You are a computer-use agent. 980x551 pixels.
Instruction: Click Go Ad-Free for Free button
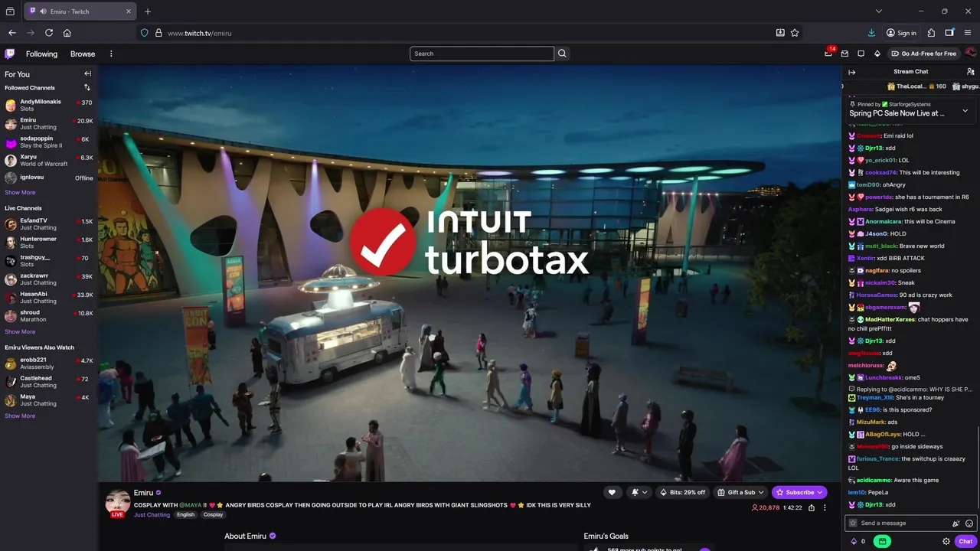tap(923, 54)
